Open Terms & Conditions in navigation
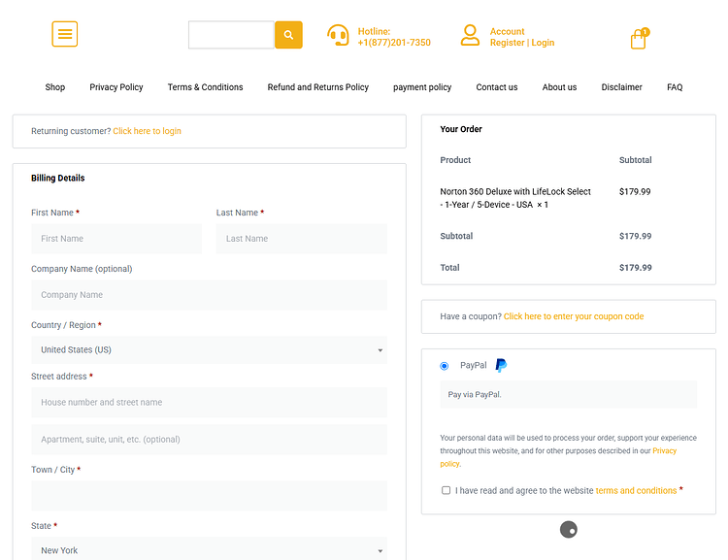Screen dimensions: 728x560 205,87
